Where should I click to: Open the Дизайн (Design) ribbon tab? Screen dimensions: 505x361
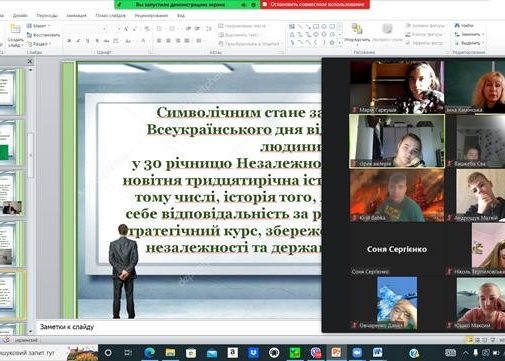pos(20,16)
